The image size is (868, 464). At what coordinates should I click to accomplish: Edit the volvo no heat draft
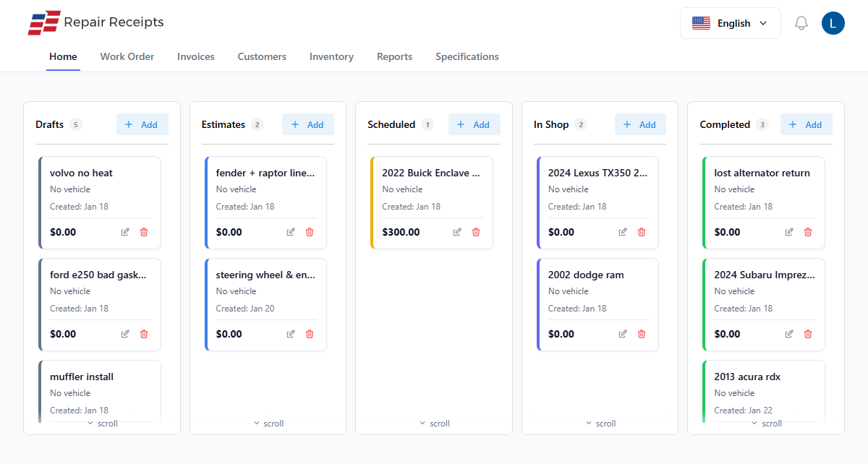[124, 232]
